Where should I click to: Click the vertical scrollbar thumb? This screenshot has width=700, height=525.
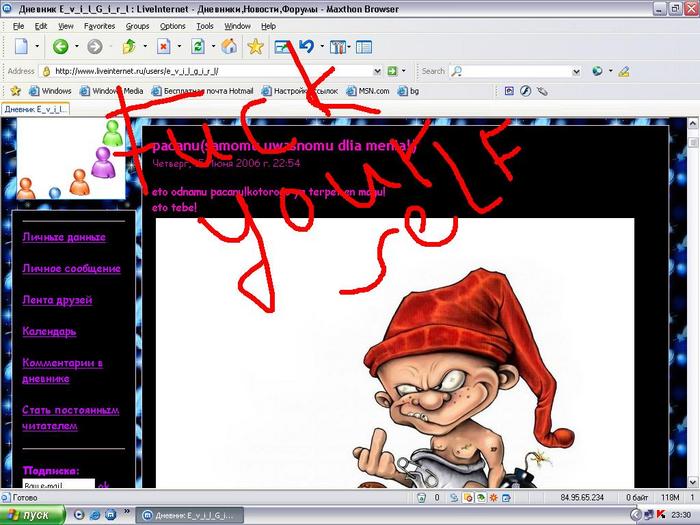point(693,142)
